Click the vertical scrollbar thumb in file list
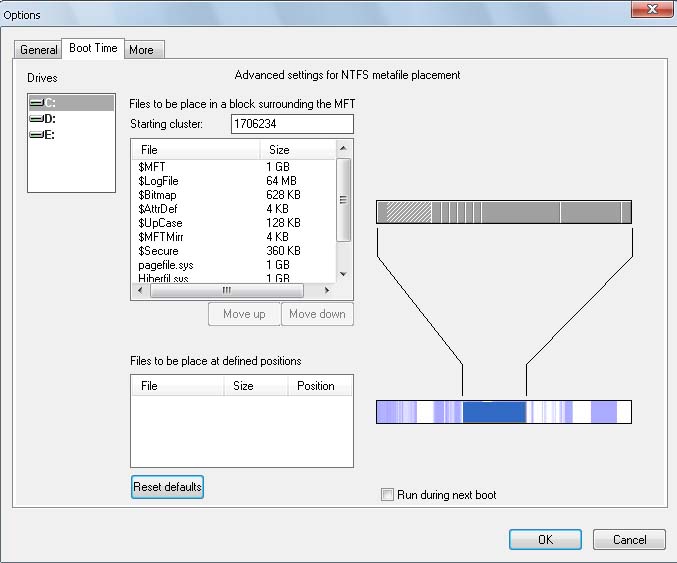This screenshot has width=677, height=563. (343, 200)
